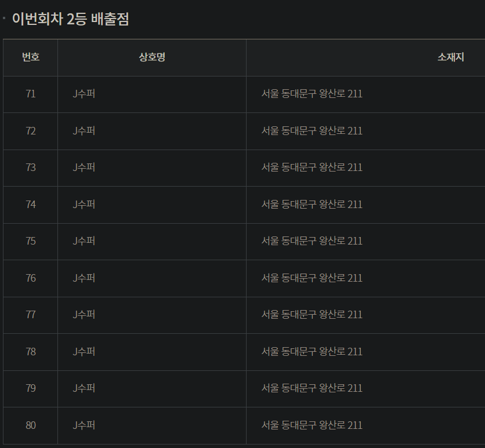Viewport: 485px width, 448px height.
Task: Click J수퍼 store name in row 72
Action: 84,131
